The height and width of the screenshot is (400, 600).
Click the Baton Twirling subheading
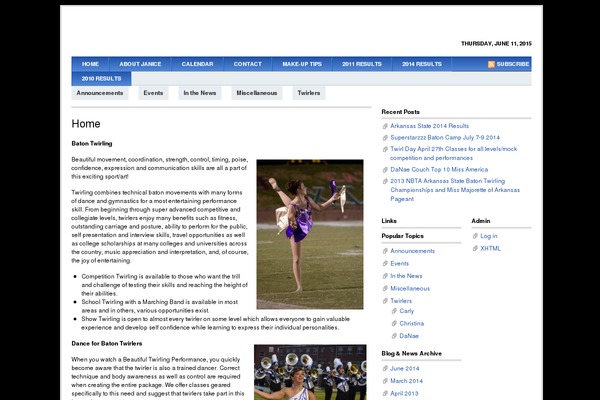click(92, 144)
